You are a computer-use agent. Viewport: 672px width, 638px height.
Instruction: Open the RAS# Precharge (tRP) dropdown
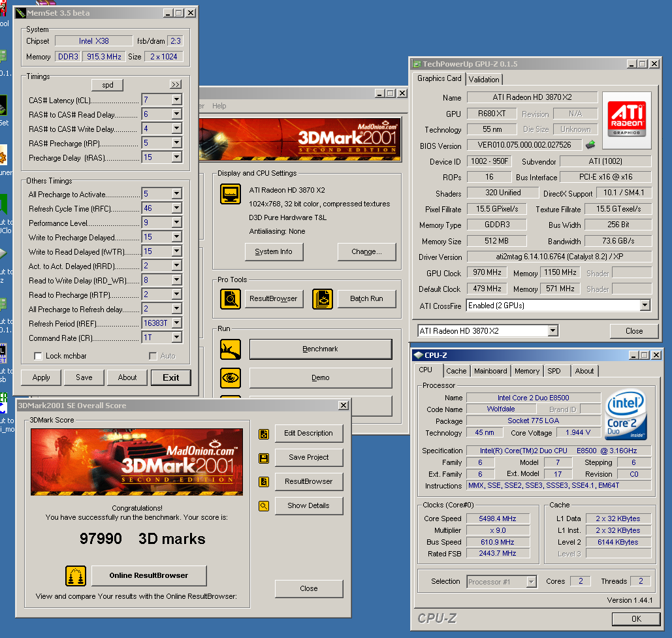coord(176,142)
